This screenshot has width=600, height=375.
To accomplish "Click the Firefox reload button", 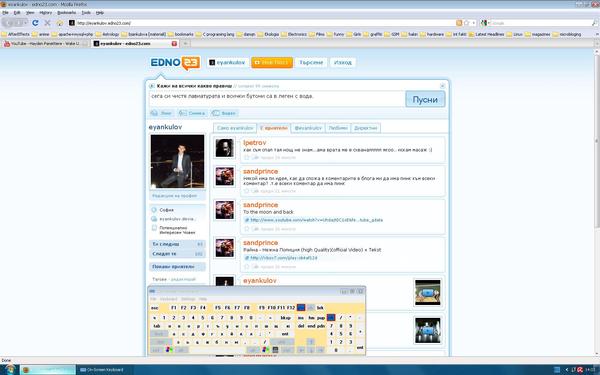I will tap(35, 23).
